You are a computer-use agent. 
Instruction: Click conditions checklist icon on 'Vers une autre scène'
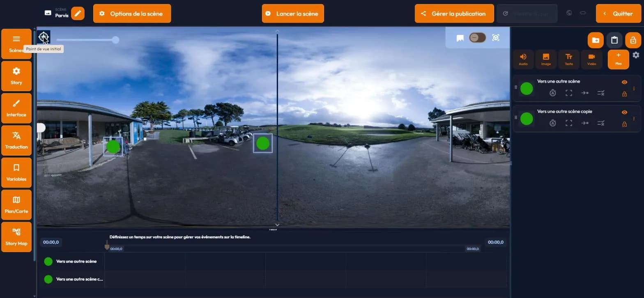[x=601, y=93]
